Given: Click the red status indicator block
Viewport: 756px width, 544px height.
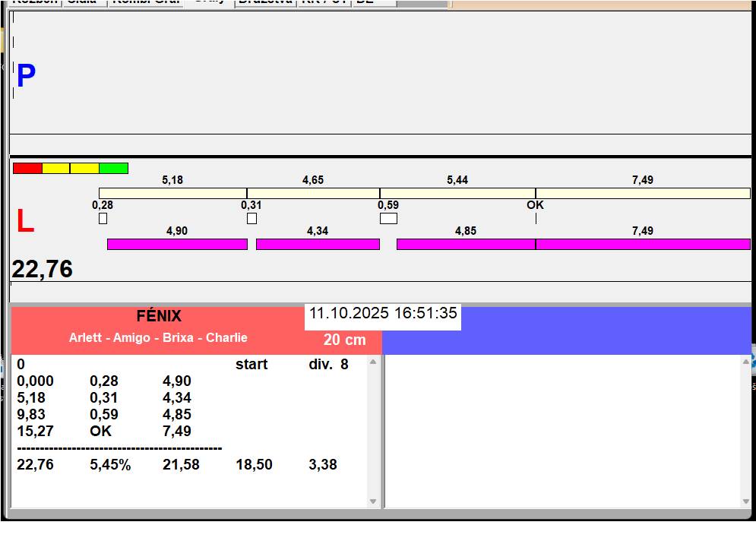Looking at the screenshot, I should [x=27, y=168].
